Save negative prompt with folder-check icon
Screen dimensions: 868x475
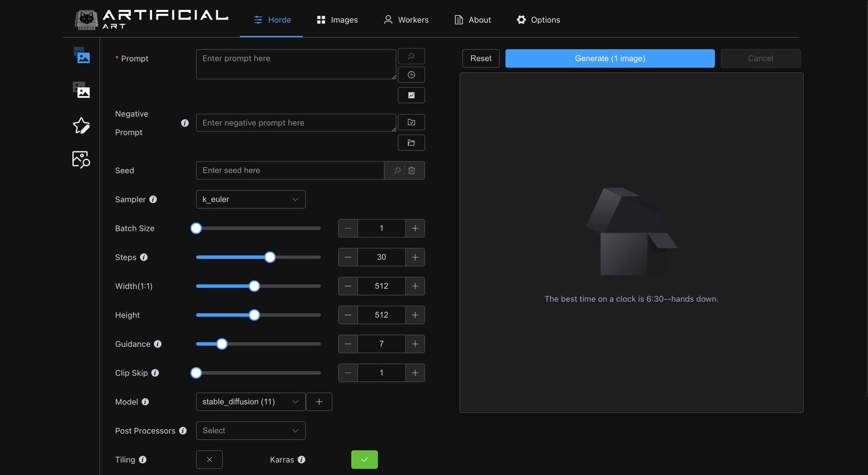[411, 123]
